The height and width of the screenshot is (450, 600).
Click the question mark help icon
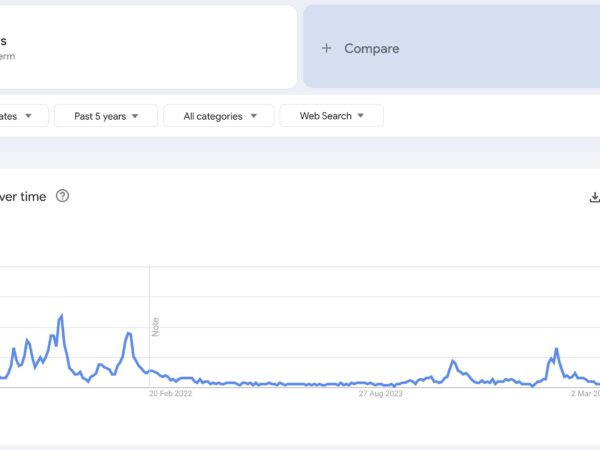(x=62, y=196)
